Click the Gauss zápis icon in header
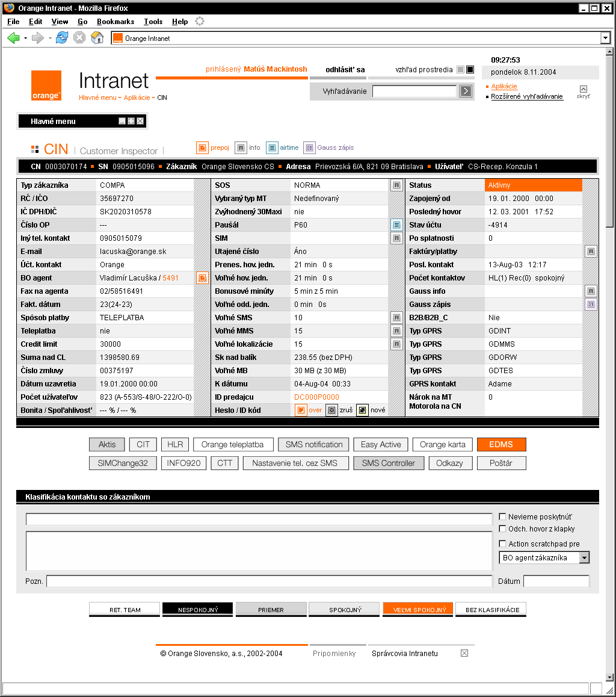 pos(309,147)
